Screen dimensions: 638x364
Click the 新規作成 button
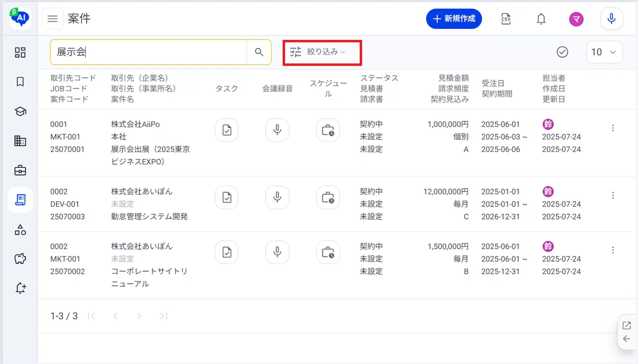point(454,19)
